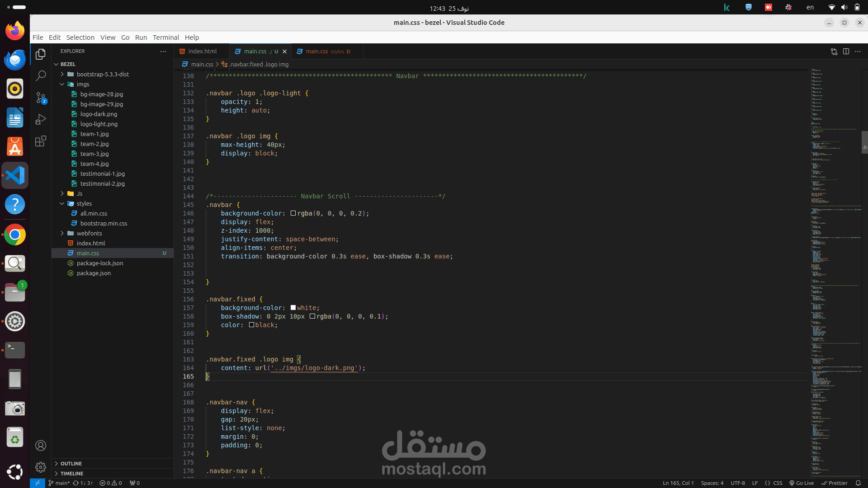Open the Terminal menu
Viewport: 868px width, 488px height.
[165, 38]
